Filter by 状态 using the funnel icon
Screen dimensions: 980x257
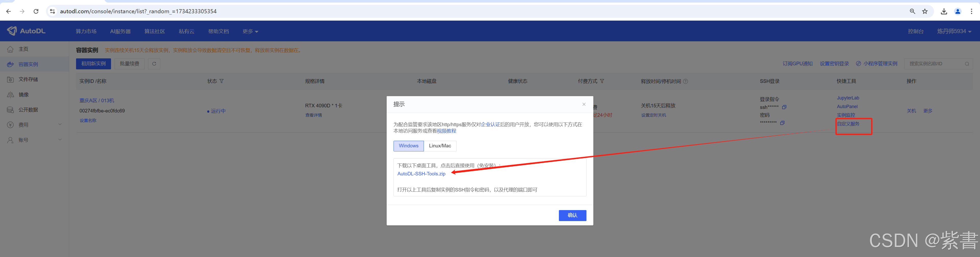[x=222, y=81]
